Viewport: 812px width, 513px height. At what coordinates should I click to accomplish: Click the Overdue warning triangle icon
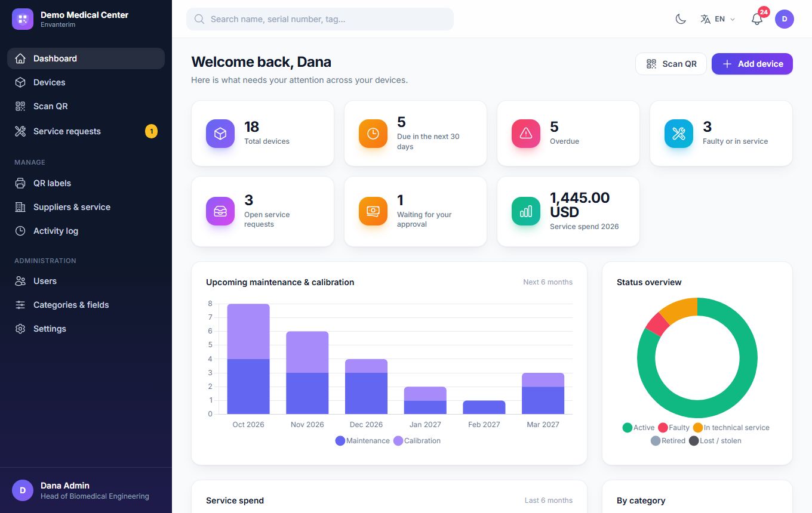point(526,134)
